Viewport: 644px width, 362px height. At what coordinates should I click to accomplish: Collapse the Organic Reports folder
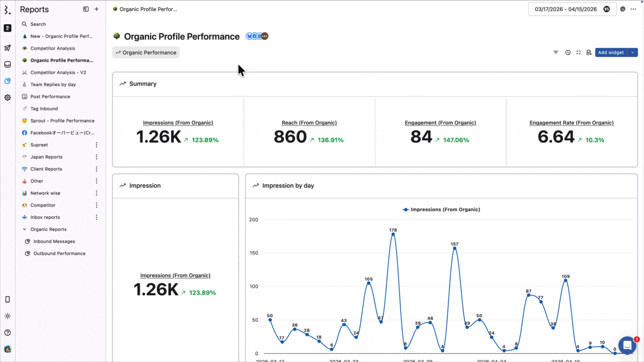pyautogui.click(x=24, y=229)
